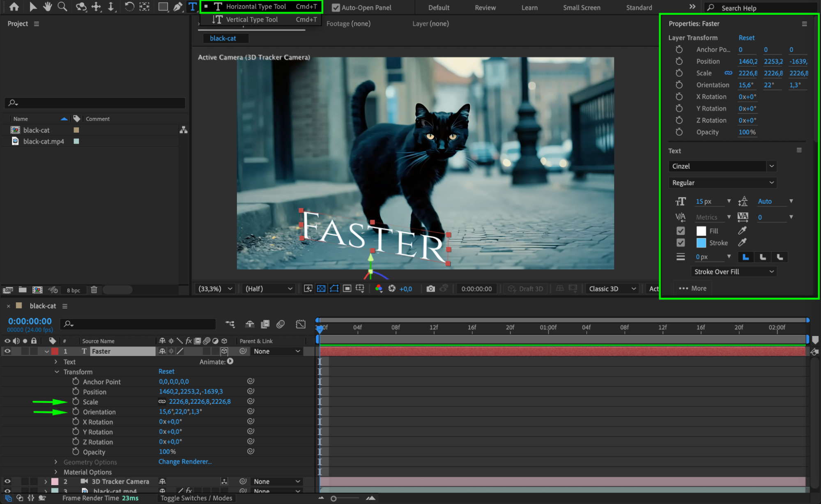This screenshot has height=504, width=821.
Task: Click the snapshot camera icon
Action: (x=430, y=289)
